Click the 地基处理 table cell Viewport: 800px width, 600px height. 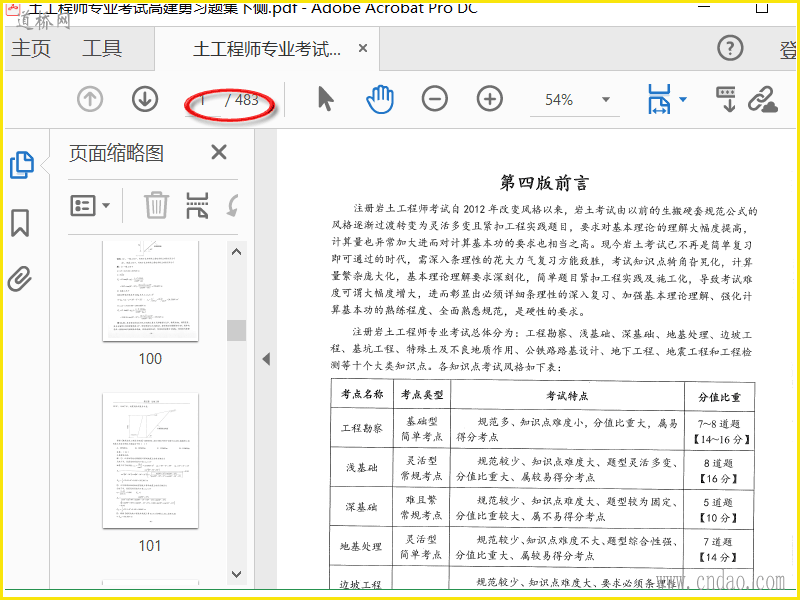361,546
